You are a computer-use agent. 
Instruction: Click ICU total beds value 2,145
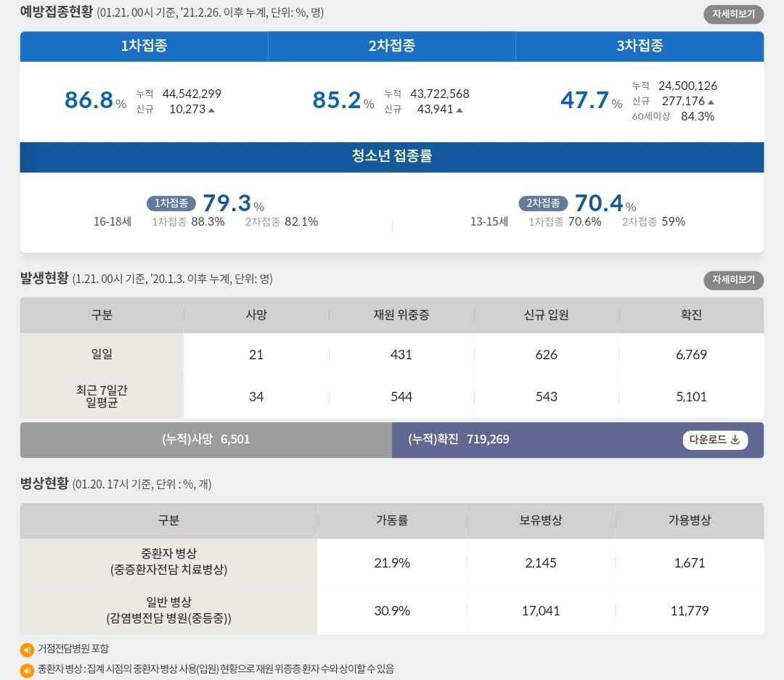(x=541, y=563)
